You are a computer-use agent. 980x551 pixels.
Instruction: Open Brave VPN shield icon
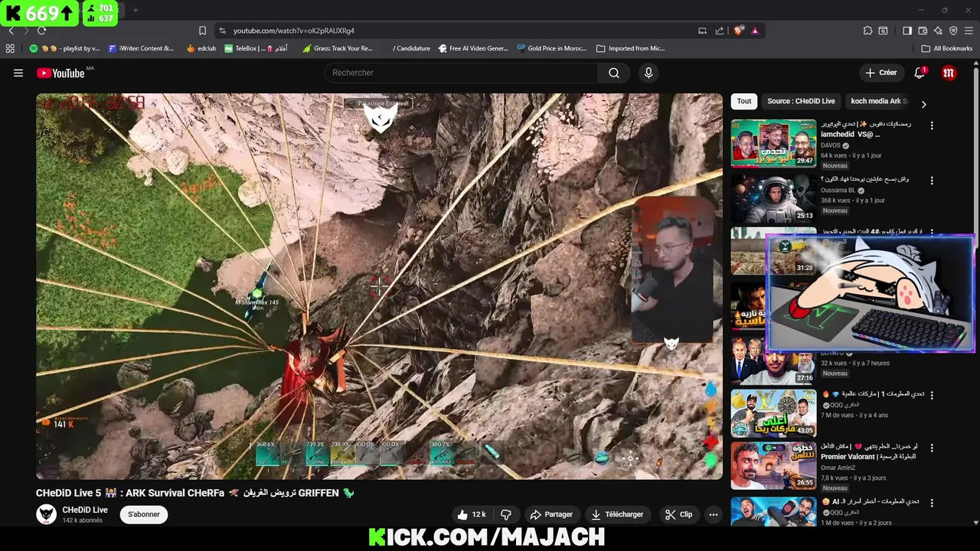point(953,31)
